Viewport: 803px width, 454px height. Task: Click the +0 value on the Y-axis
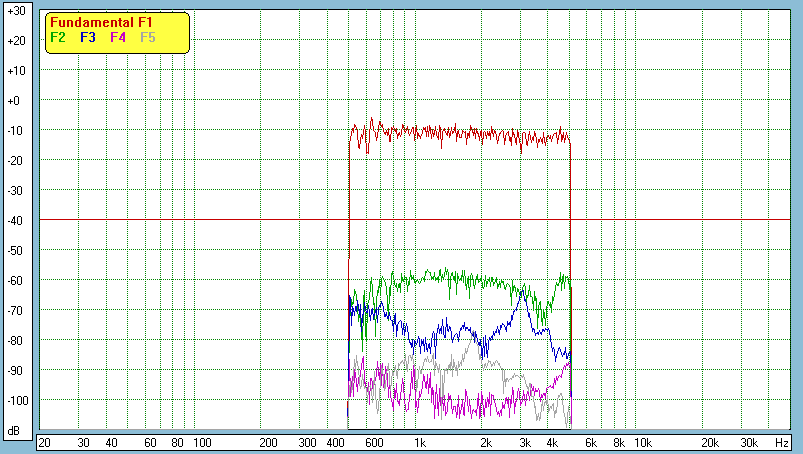tap(15, 100)
